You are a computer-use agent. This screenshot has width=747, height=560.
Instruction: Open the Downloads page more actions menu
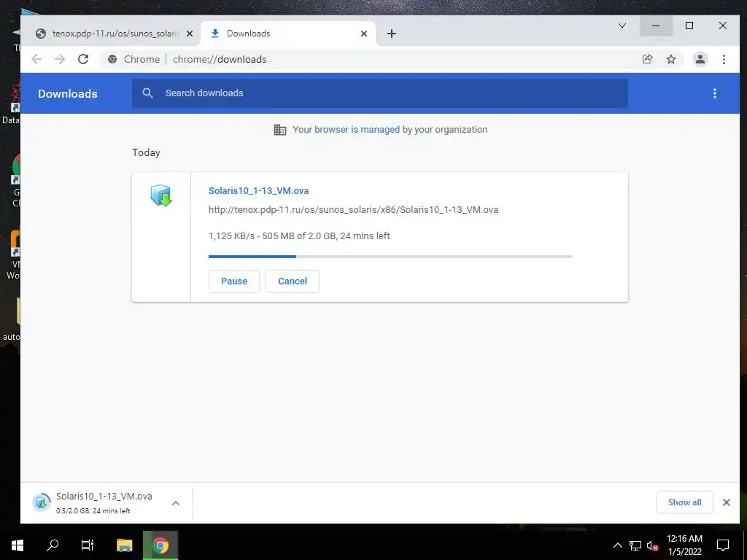(715, 93)
